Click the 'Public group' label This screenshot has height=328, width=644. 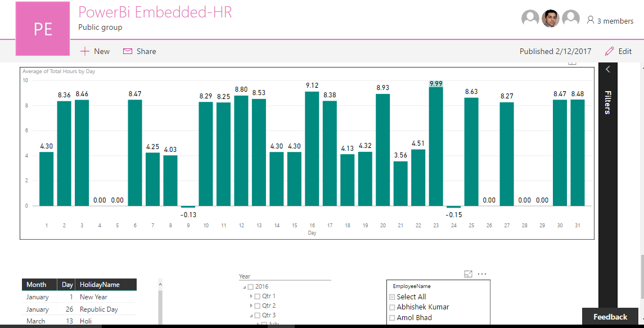point(100,28)
